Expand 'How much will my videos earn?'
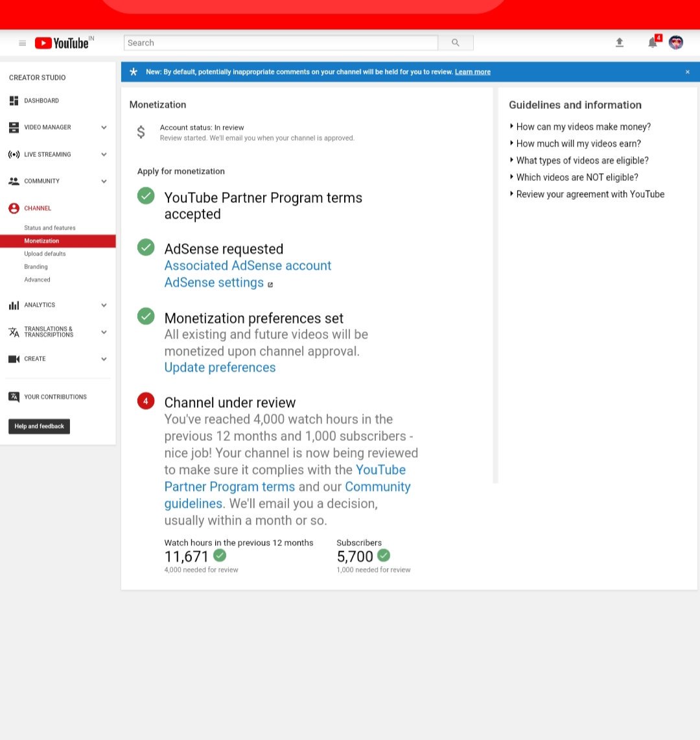 pyautogui.click(x=576, y=143)
